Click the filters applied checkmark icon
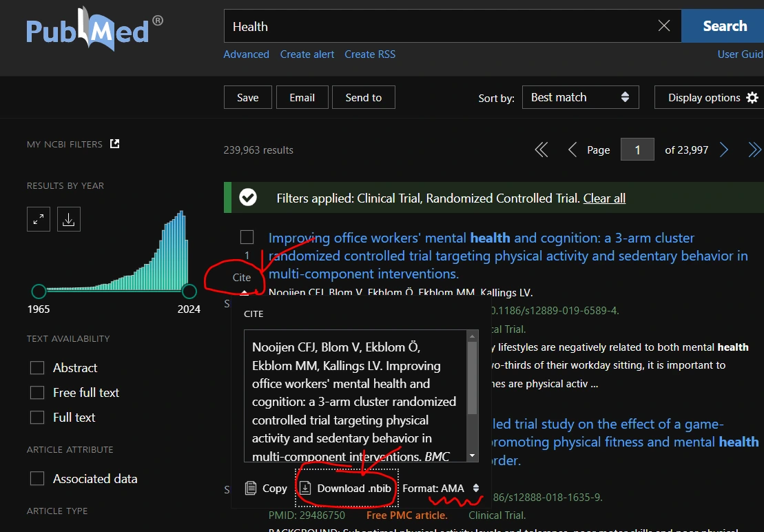This screenshot has height=532, width=764. click(248, 198)
